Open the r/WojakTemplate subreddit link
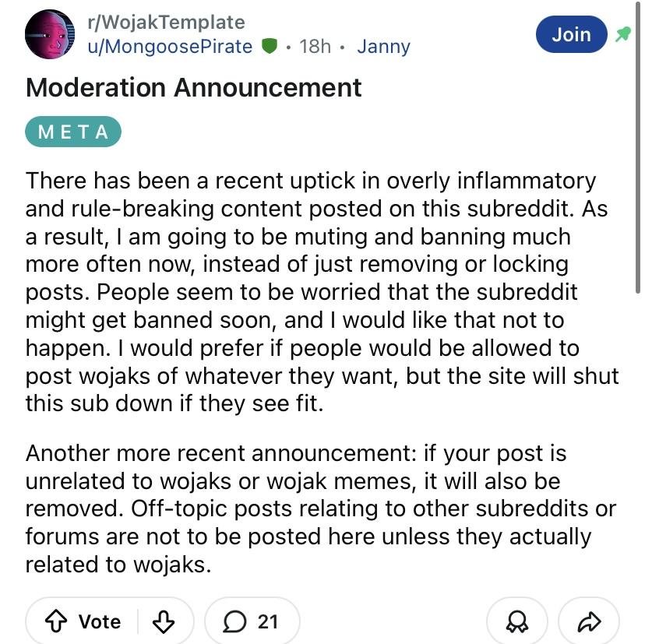Image resolution: width=645 pixels, height=644 pixels. [x=166, y=23]
